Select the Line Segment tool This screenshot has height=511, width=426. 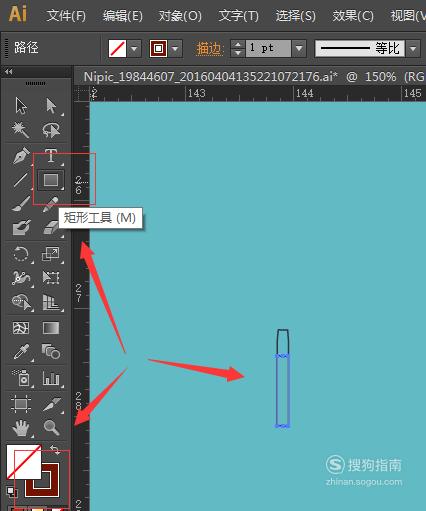[21, 180]
